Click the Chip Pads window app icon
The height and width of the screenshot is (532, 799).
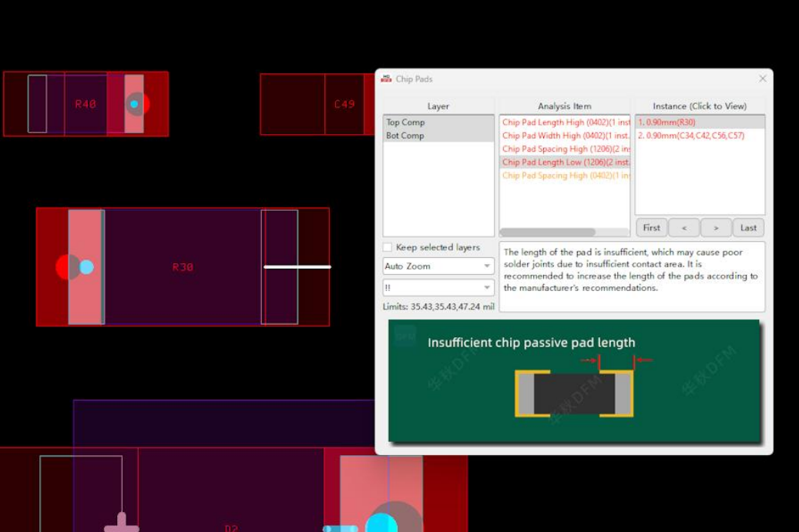386,79
